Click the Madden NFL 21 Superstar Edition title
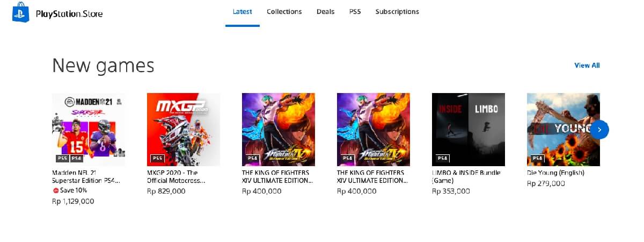 (x=86, y=177)
